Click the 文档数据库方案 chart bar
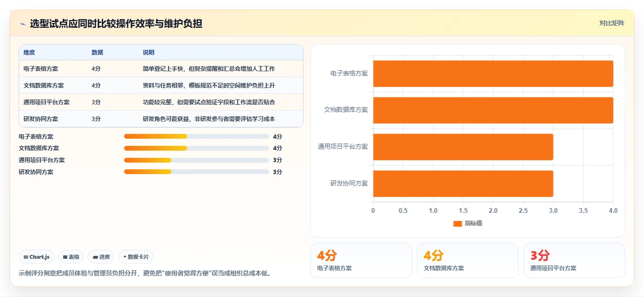 click(493, 110)
